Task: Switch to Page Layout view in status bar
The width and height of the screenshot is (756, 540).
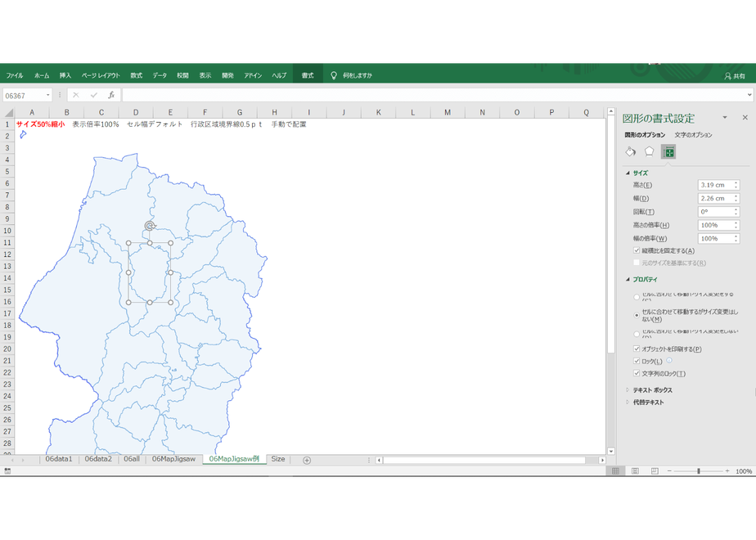Action: coord(635,471)
